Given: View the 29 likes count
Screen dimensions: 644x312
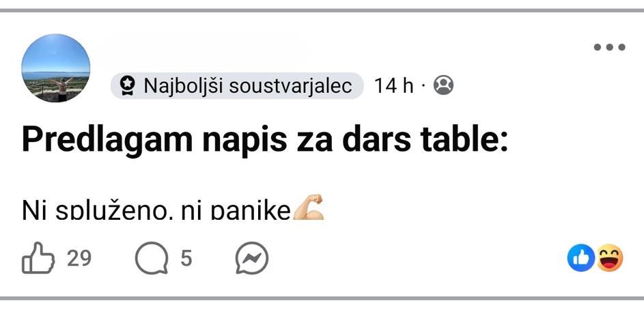Looking at the screenshot, I should click(79, 259).
